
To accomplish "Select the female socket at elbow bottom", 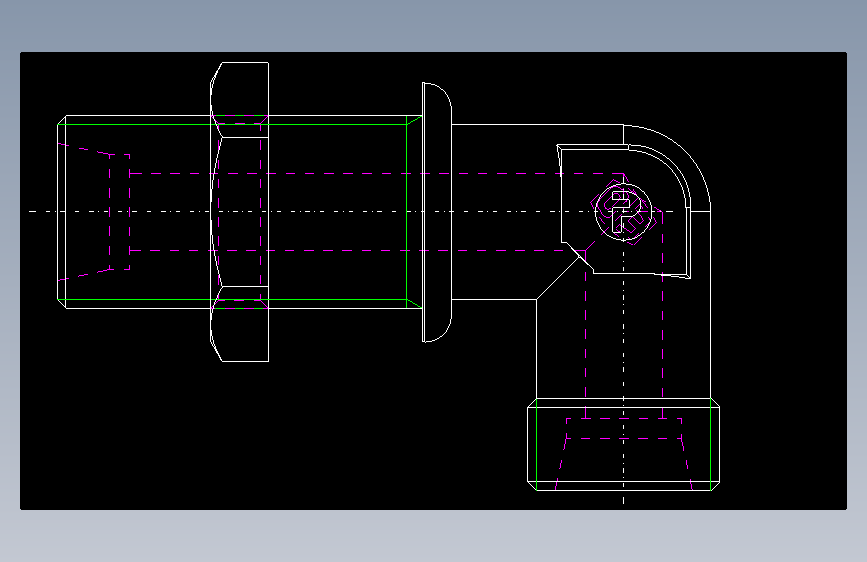I will pyautogui.click(x=623, y=444).
